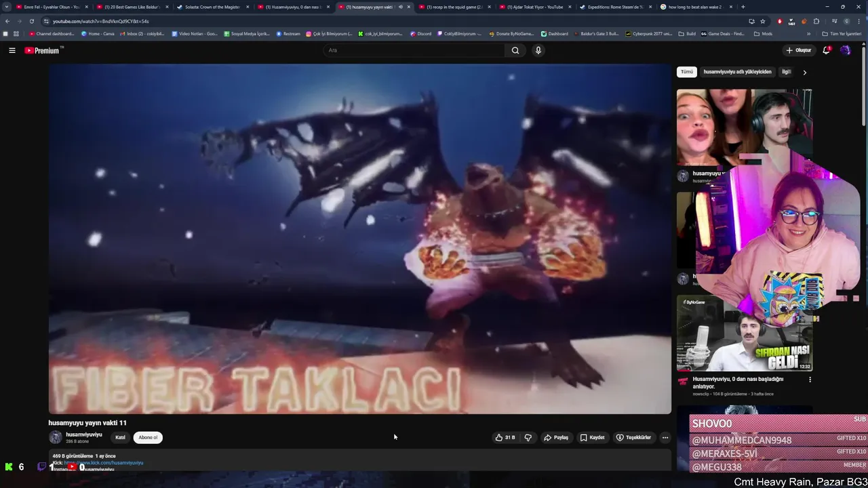Click the kick.com/husamviyuviyu link

(x=104, y=463)
